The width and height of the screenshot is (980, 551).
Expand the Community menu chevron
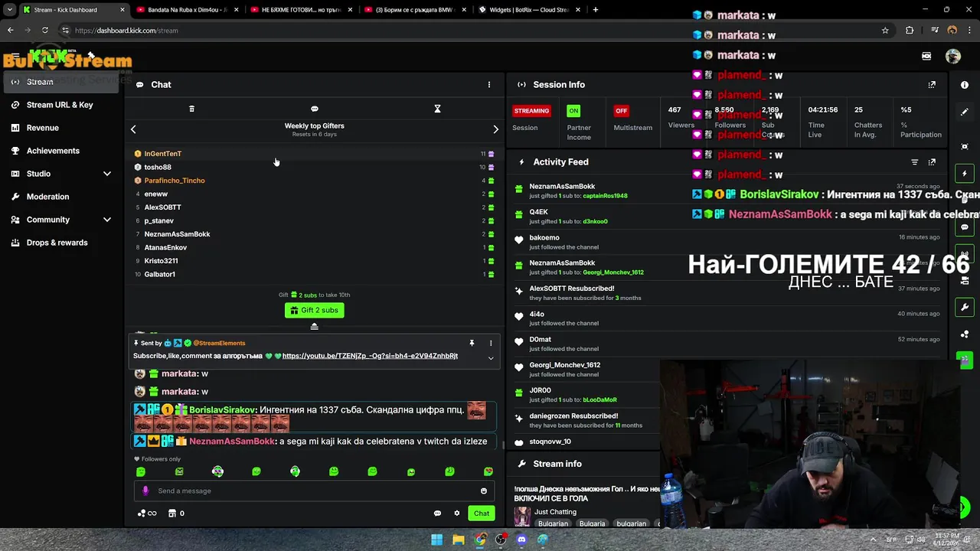pos(107,220)
